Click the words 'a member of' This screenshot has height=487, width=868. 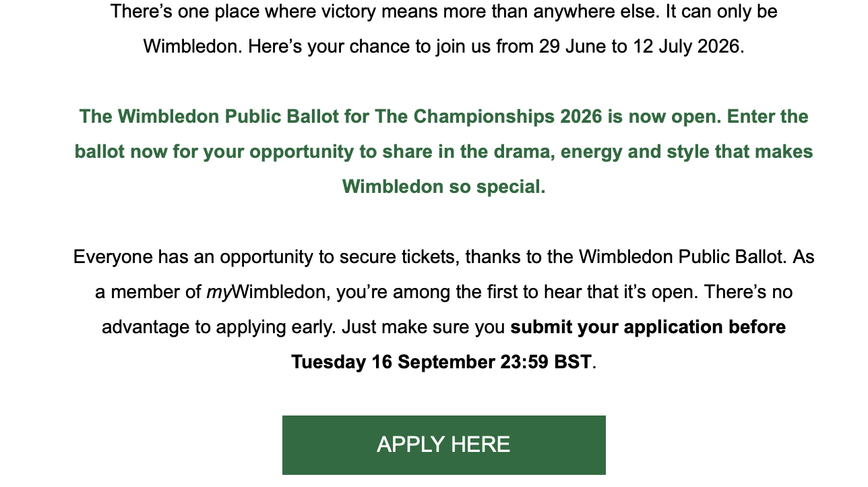click(x=148, y=293)
